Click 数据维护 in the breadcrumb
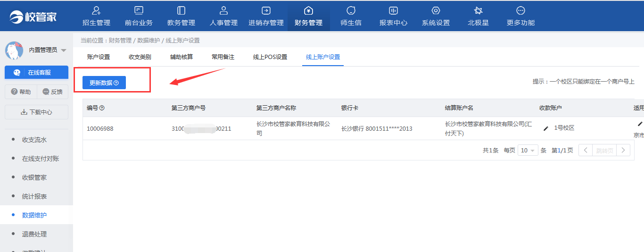Screen dimensions: 644x252 [x=149, y=41]
